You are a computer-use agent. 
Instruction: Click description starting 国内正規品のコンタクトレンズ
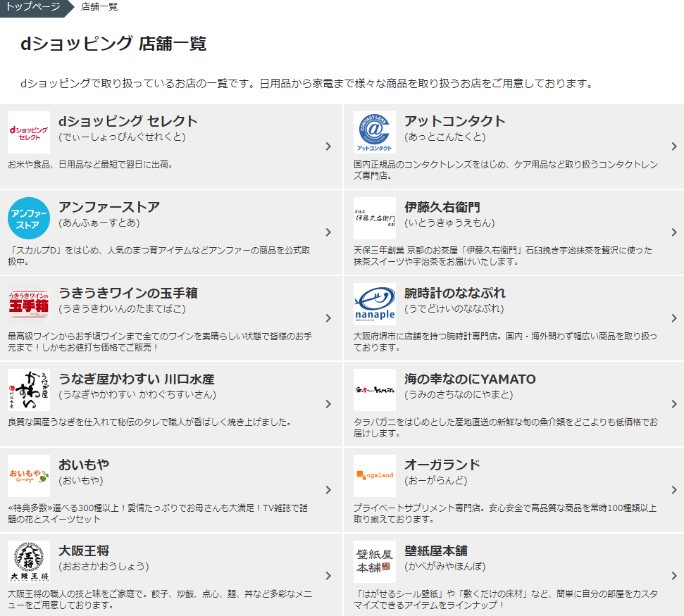tap(506, 170)
